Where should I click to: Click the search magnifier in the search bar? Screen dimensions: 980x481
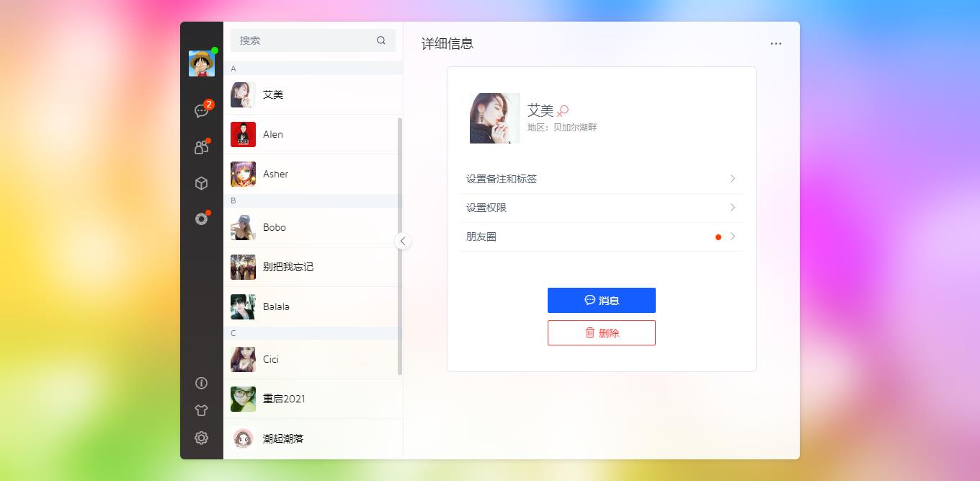[x=381, y=40]
